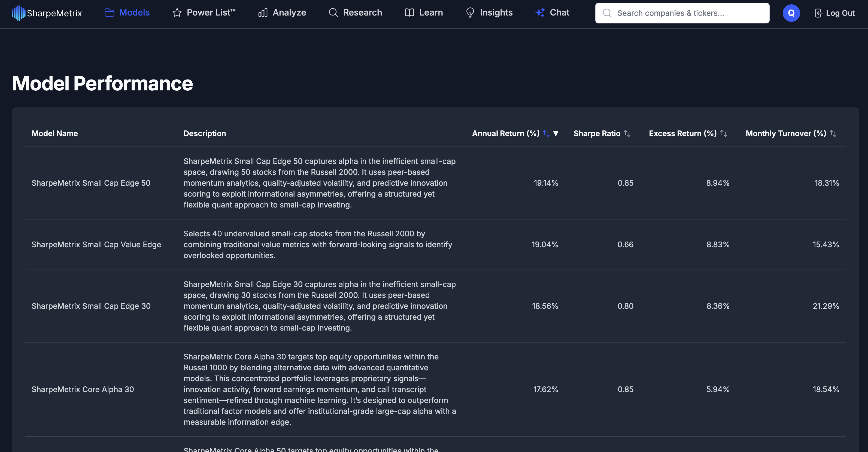
Task: Toggle sort order on Sharpe Ratio column
Action: coord(628,133)
